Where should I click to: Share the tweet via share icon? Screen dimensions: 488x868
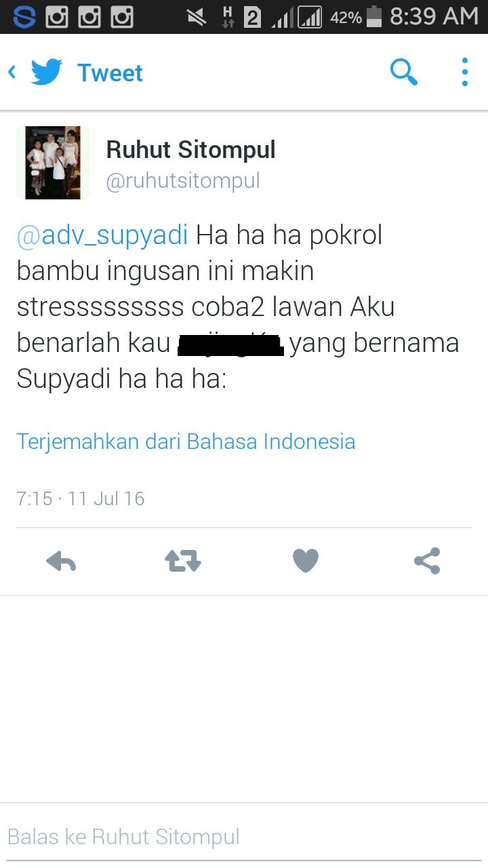427,561
